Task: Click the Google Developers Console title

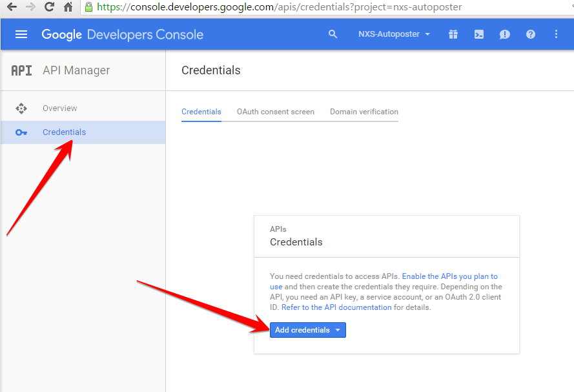Action: (122, 34)
